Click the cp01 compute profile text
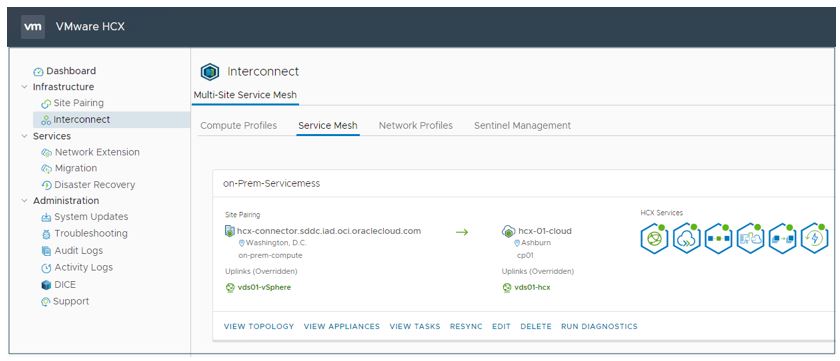Screen dimensions: 840x361 point(525,255)
